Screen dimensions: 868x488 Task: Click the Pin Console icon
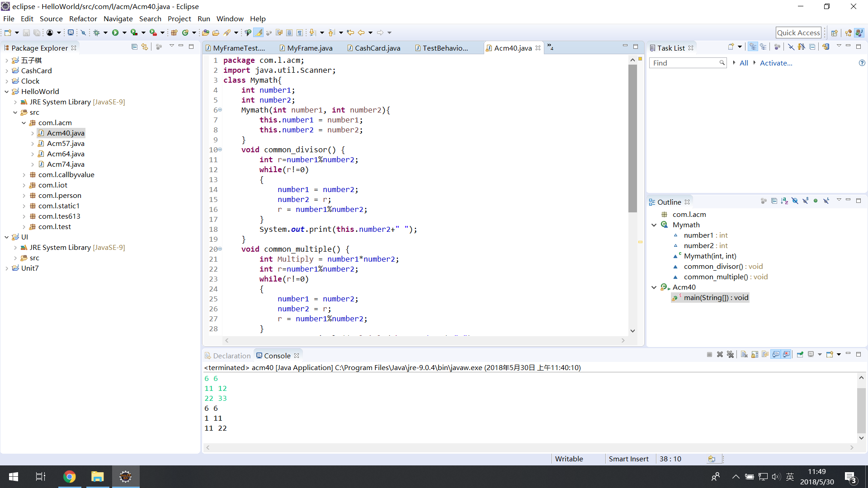(800, 355)
